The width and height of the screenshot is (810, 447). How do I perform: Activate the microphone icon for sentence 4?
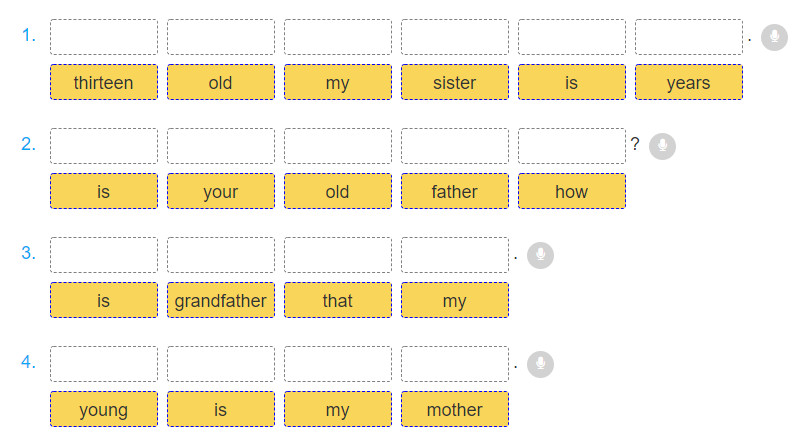540,364
